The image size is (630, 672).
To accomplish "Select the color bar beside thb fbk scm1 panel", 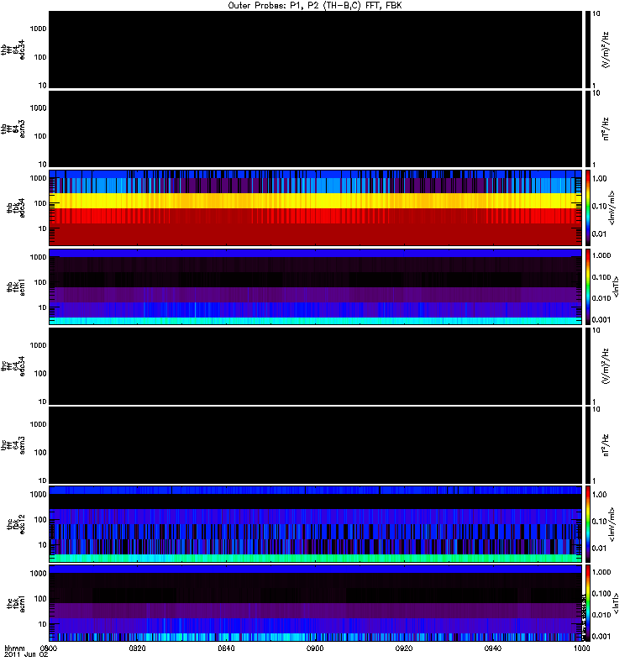I will click(589, 286).
